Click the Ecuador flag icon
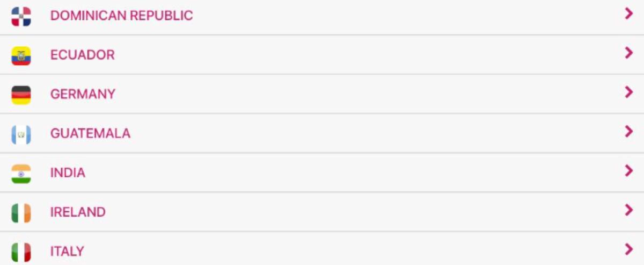 tap(21, 55)
